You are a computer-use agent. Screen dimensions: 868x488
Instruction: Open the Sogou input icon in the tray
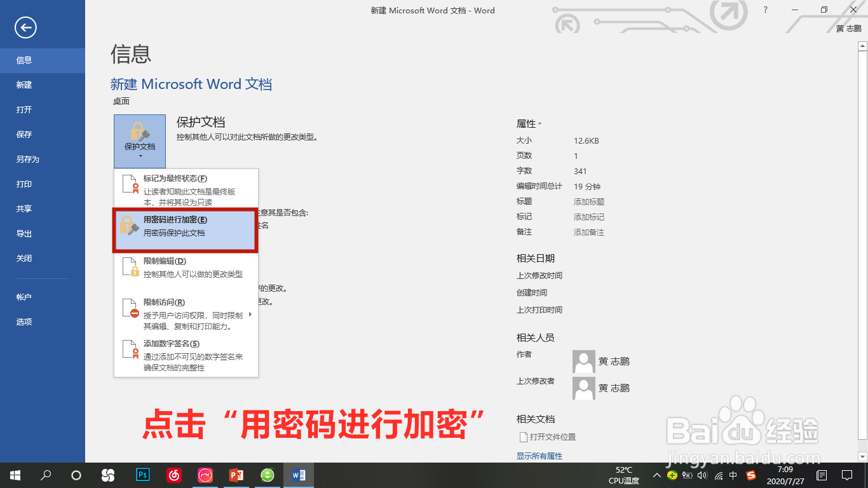(x=750, y=475)
